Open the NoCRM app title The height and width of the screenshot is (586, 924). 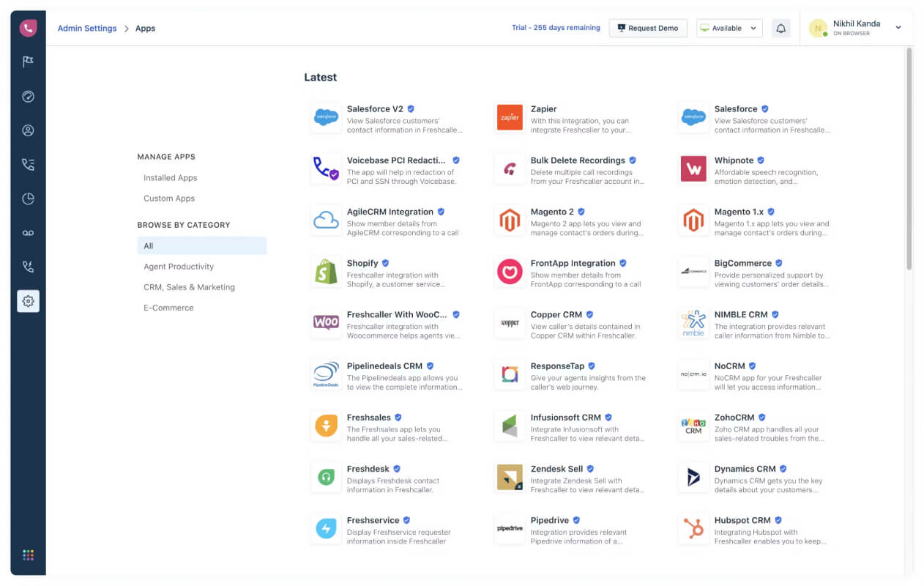730,366
